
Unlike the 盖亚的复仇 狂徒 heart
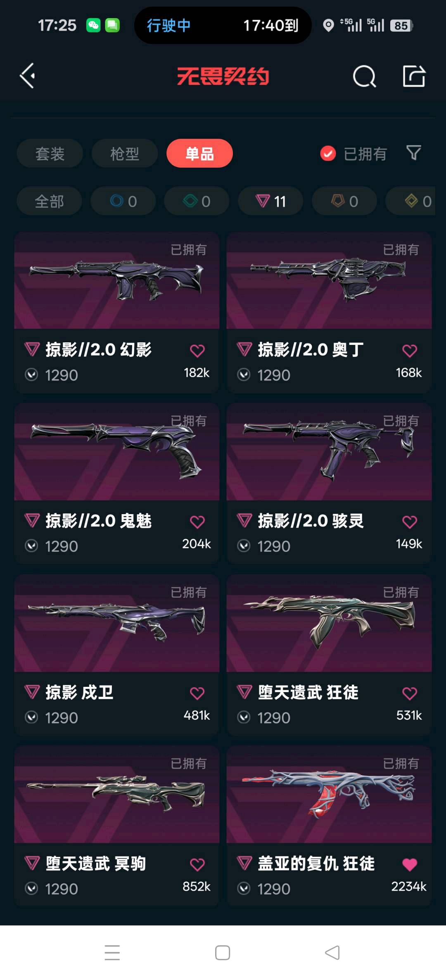pos(409,864)
